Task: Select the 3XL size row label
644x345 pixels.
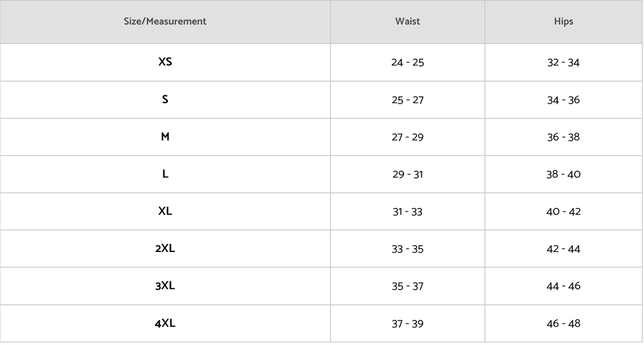Action: (x=165, y=286)
